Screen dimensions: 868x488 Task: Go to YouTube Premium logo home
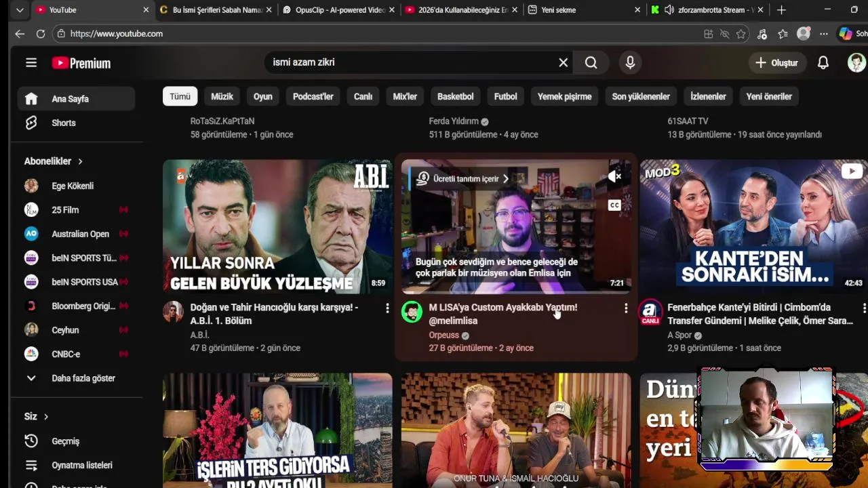[x=81, y=63]
